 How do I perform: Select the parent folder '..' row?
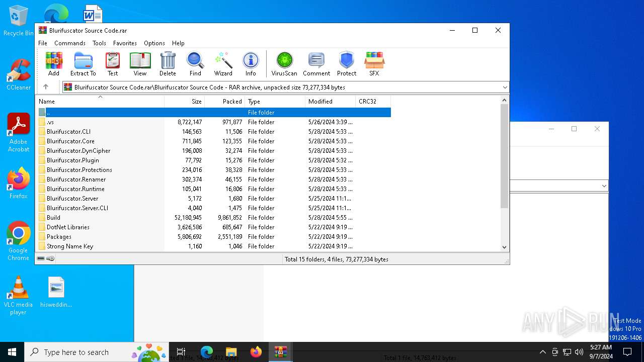[x=214, y=113]
